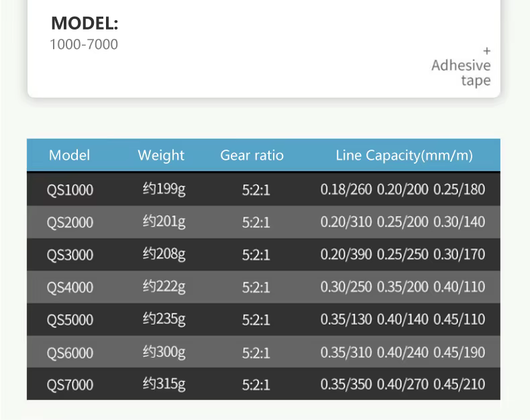This screenshot has width=530, height=420.
Task: Click the Line Capacity(mm/m) column header
Action: point(404,156)
